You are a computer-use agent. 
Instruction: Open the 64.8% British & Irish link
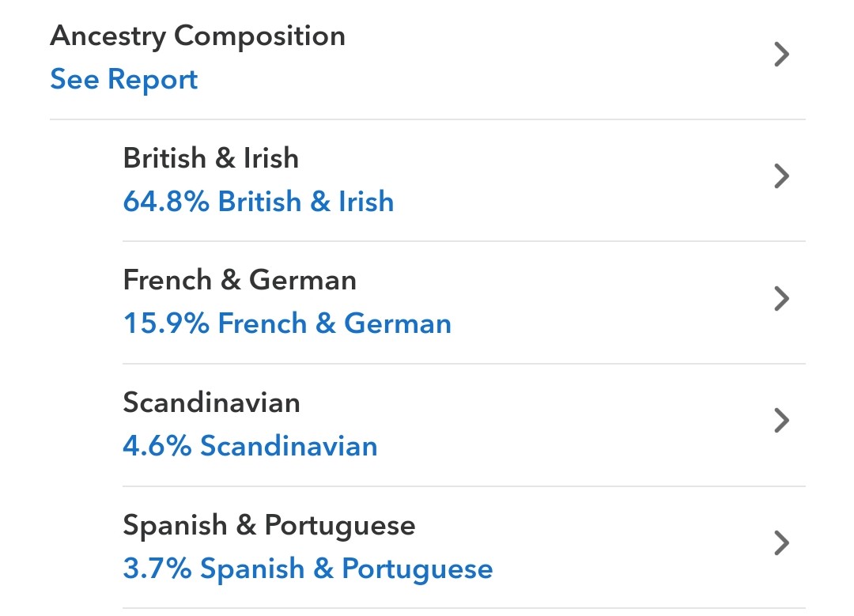pyautogui.click(x=258, y=202)
